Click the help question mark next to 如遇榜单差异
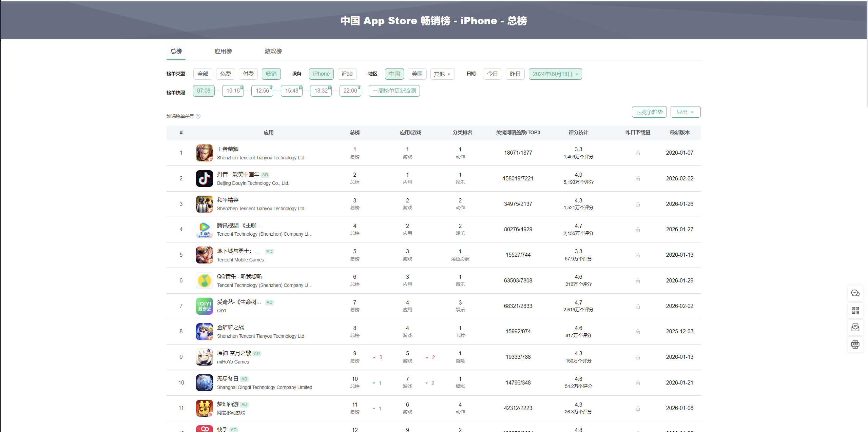868x432 pixels. point(198,116)
